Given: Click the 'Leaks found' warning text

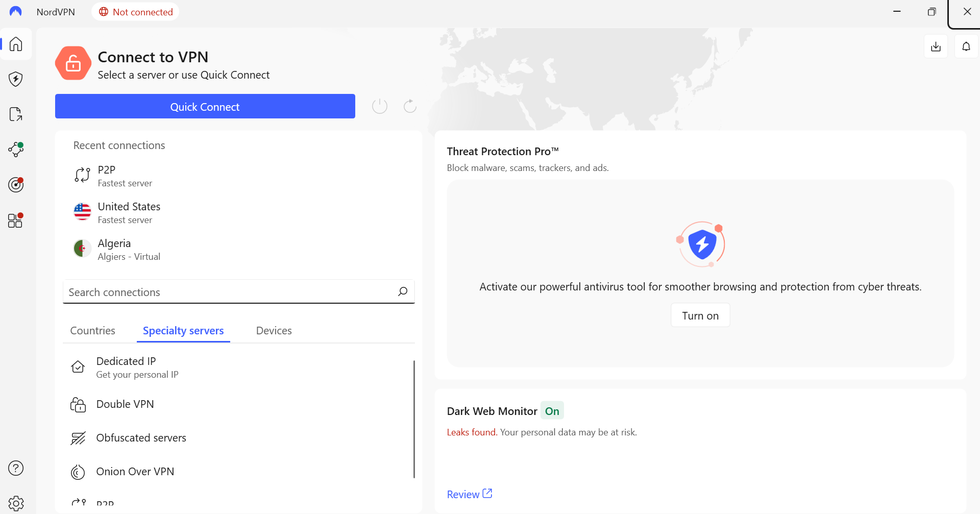Looking at the screenshot, I should pos(471,432).
